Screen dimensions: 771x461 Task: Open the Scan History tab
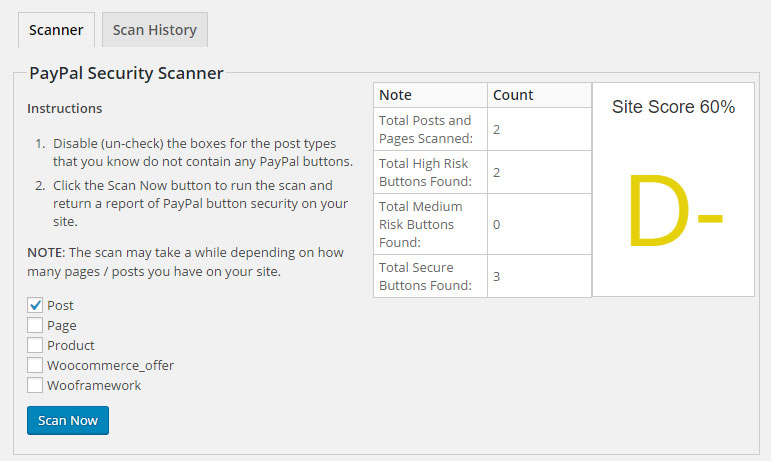click(155, 30)
